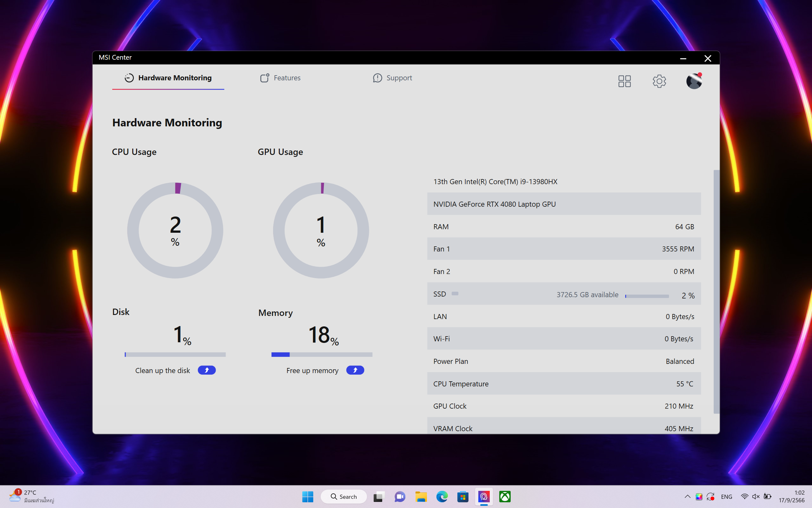812x508 pixels.
Task: Open the Xbox app from taskbar
Action: (505, 497)
